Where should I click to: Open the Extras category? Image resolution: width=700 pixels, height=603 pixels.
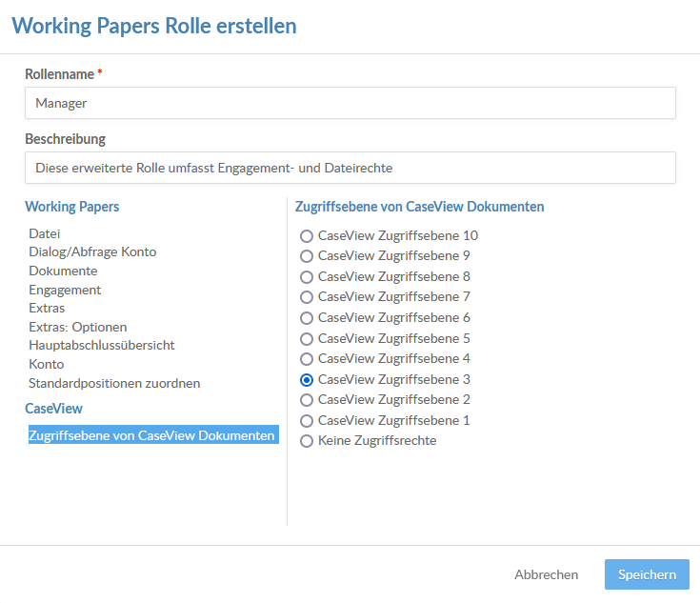tap(47, 309)
